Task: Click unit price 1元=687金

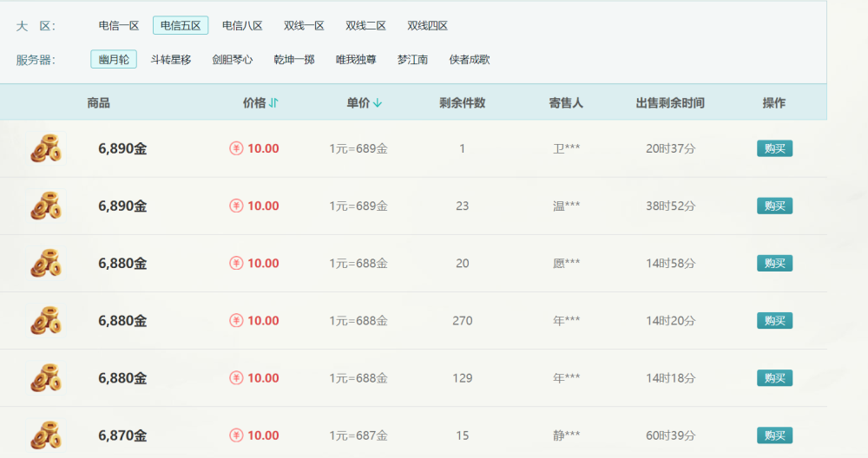Action: pos(358,435)
